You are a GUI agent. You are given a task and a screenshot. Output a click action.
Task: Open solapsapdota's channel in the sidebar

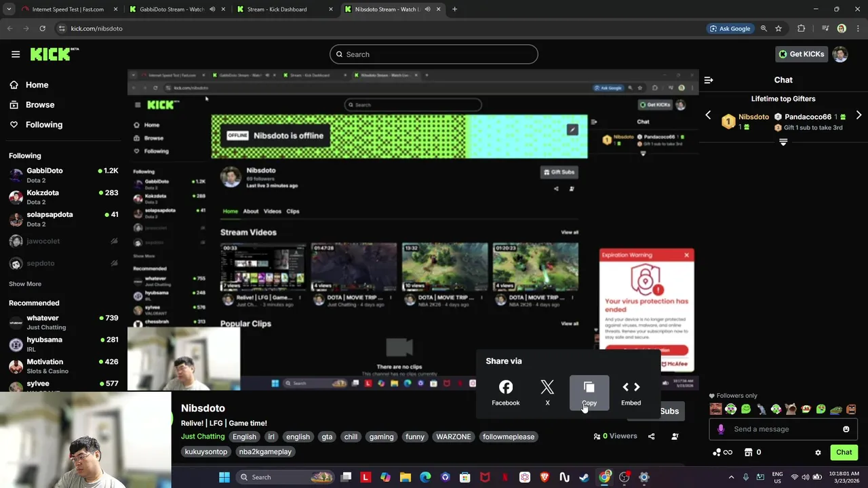point(63,219)
